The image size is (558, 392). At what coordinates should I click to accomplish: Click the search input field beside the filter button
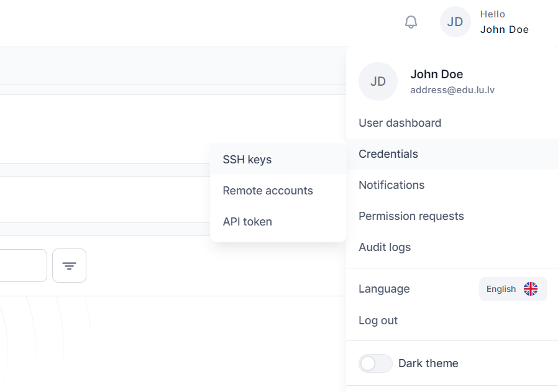[22, 266]
